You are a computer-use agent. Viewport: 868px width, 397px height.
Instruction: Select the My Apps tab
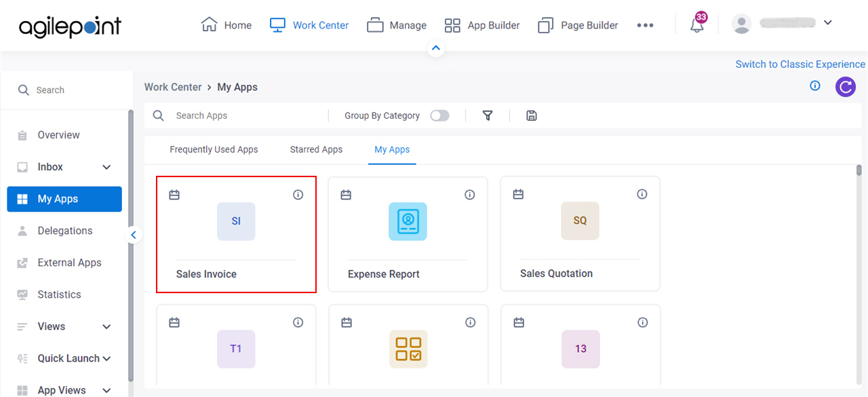392,149
